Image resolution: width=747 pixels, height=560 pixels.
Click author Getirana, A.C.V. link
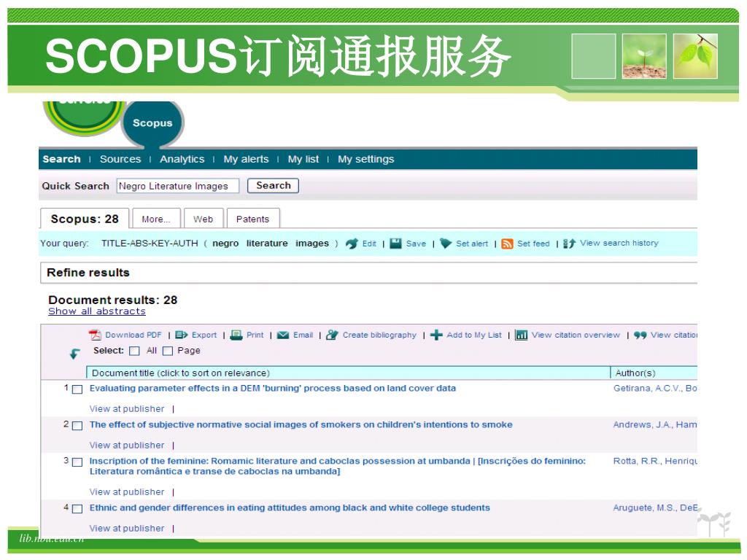click(x=648, y=388)
